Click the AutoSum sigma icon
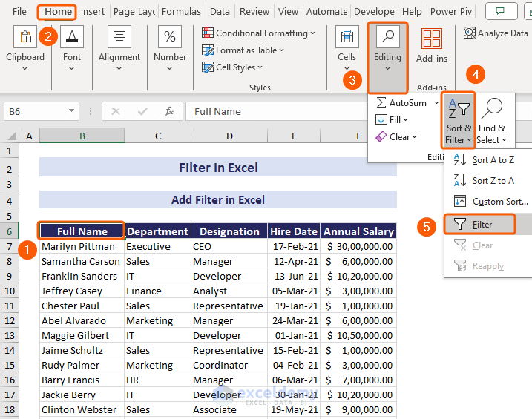 point(381,103)
